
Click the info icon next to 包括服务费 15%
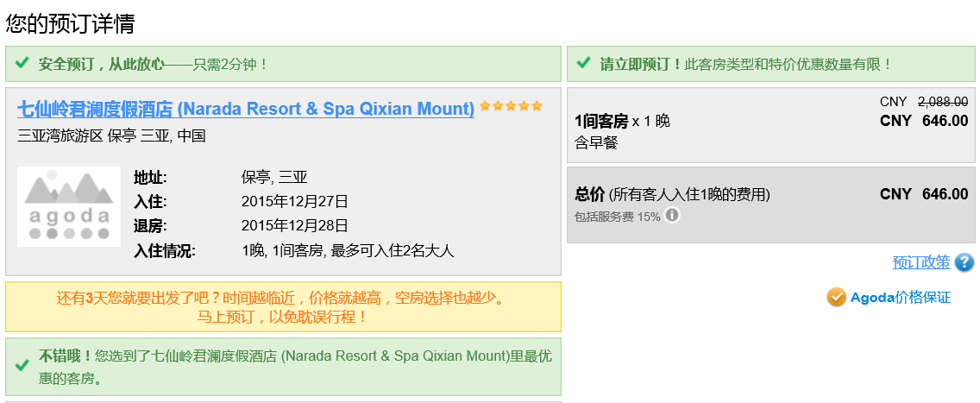point(672,215)
